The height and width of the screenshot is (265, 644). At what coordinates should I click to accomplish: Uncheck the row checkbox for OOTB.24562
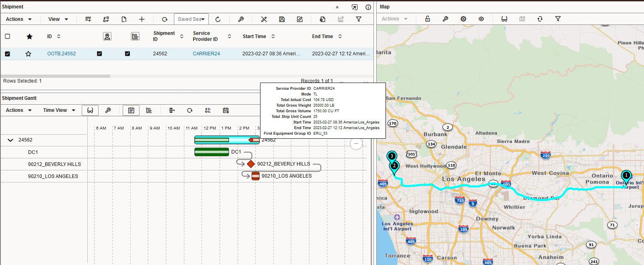7,54
